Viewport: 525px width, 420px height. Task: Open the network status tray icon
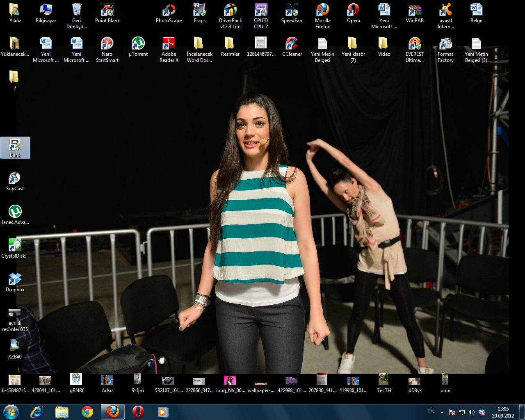coord(461,412)
